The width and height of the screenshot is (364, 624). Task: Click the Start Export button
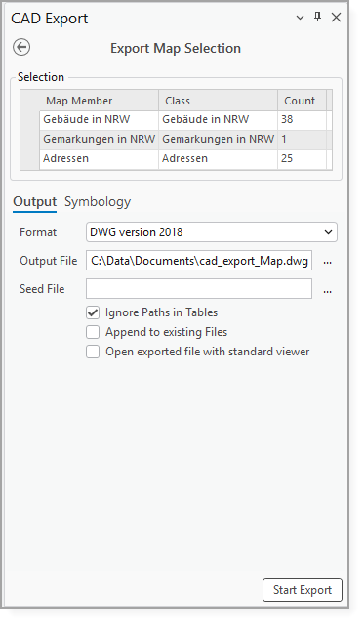[303, 590]
